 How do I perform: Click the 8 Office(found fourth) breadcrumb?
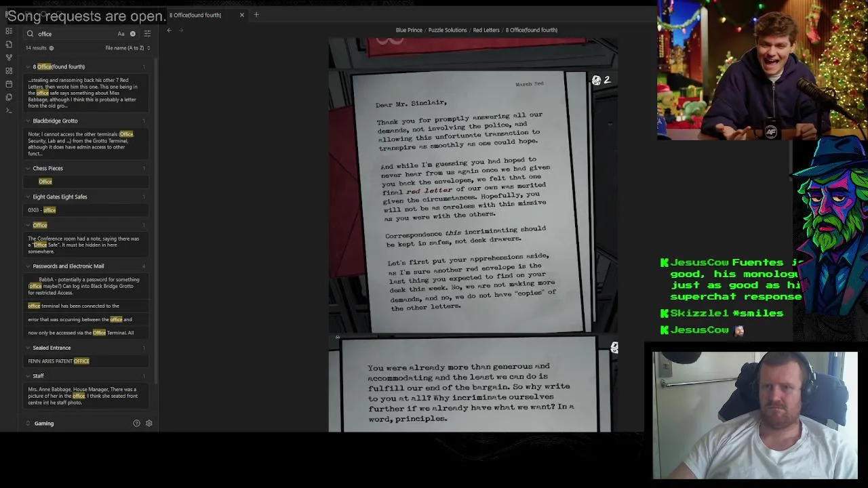pyautogui.click(x=532, y=30)
